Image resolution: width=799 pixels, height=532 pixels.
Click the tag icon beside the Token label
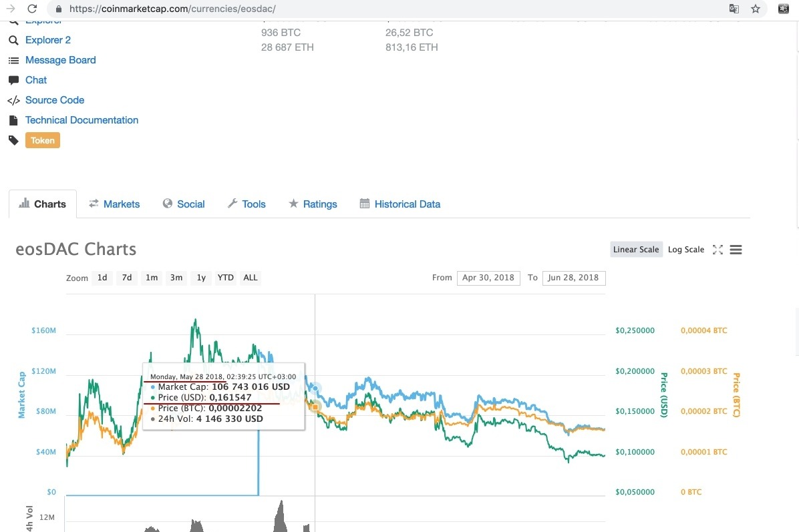pyautogui.click(x=14, y=140)
